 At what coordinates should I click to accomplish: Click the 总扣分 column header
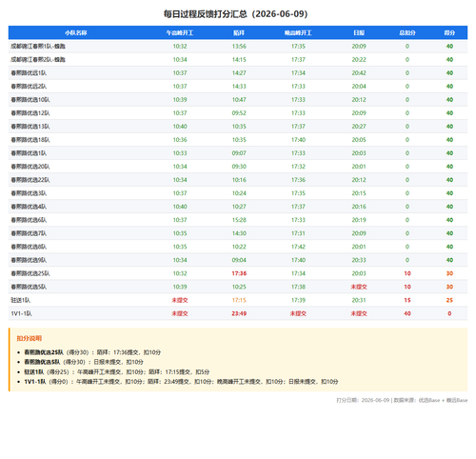coord(407,32)
